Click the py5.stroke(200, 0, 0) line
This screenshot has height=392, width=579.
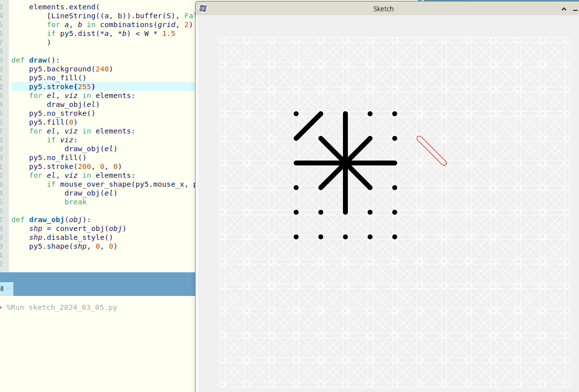(75, 166)
